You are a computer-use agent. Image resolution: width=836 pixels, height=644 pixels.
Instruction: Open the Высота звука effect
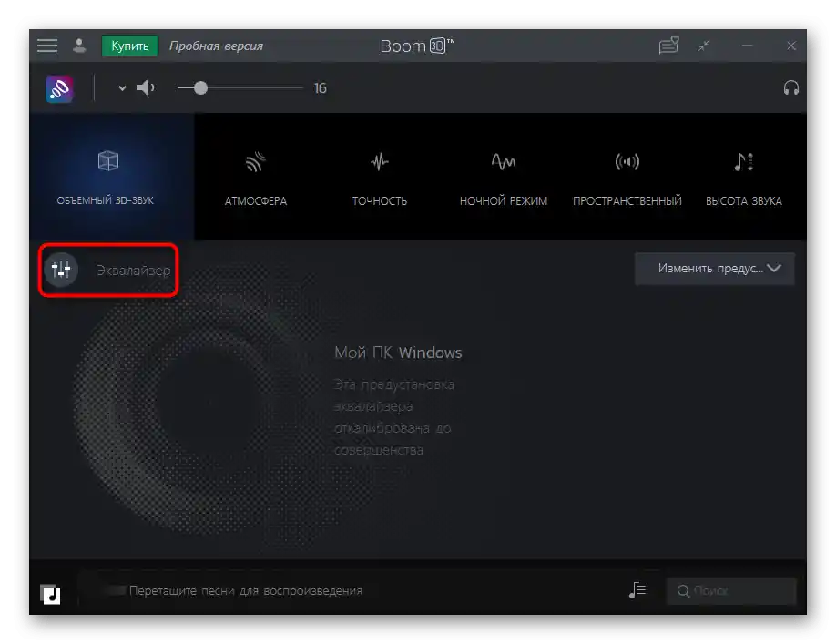(744, 179)
